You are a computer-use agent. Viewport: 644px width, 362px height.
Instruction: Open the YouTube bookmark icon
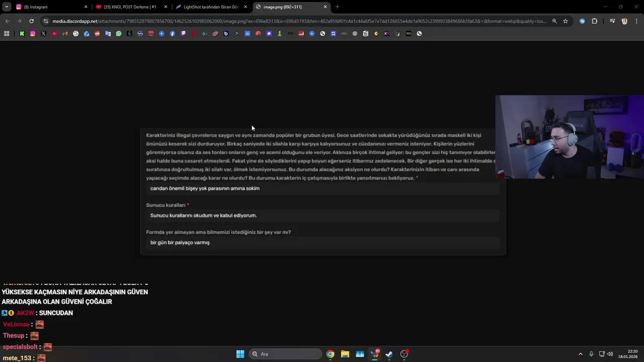(x=54, y=34)
